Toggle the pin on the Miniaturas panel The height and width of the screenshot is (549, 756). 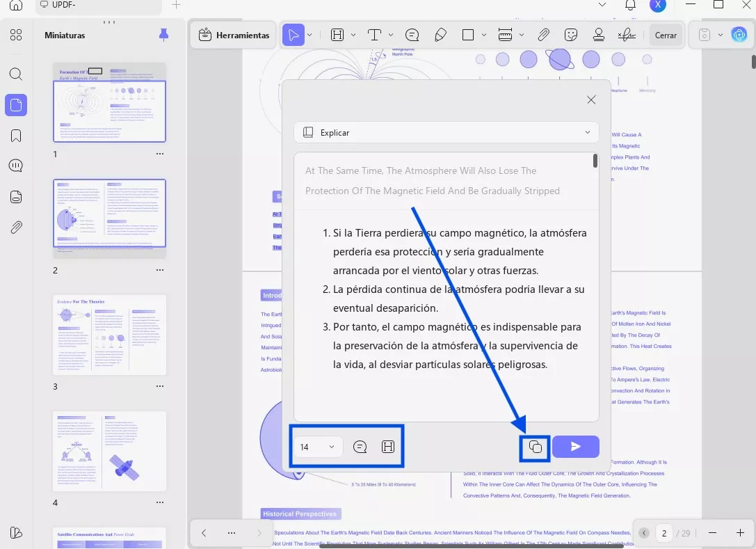[x=163, y=35]
